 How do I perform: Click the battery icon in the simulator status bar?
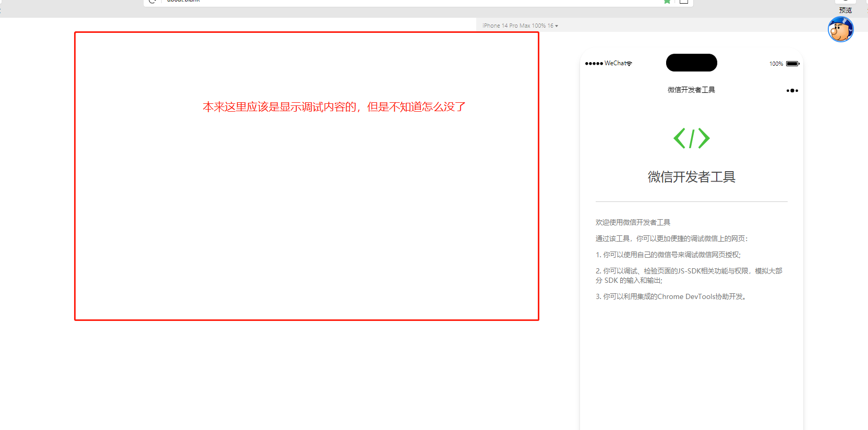click(793, 64)
